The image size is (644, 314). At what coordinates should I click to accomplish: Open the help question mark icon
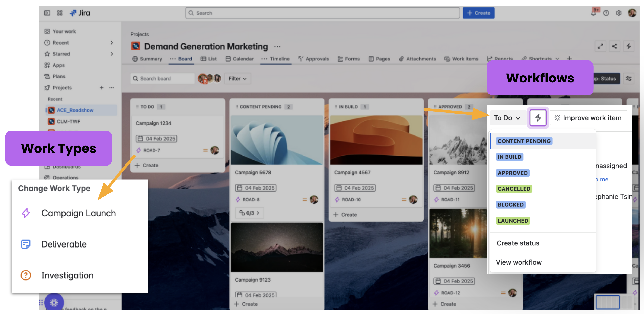pos(606,13)
